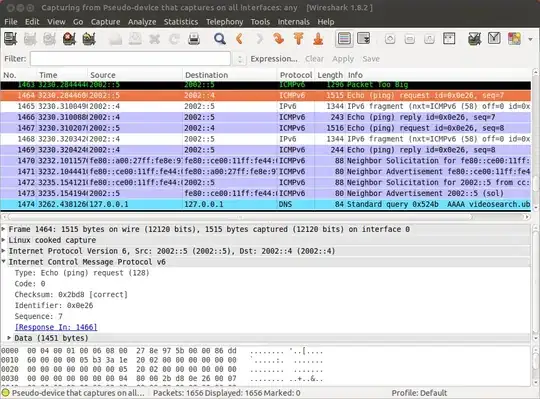Restart the running live capture icon
540x399 pixels.
coord(89,39)
